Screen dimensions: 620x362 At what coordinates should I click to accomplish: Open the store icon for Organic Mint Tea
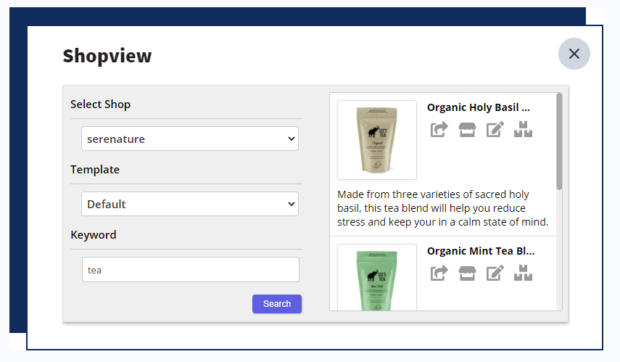467,273
